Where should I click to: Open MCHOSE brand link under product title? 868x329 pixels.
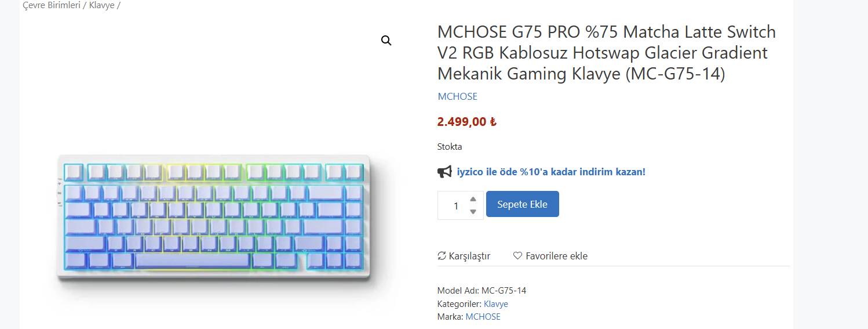pyautogui.click(x=457, y=96)
